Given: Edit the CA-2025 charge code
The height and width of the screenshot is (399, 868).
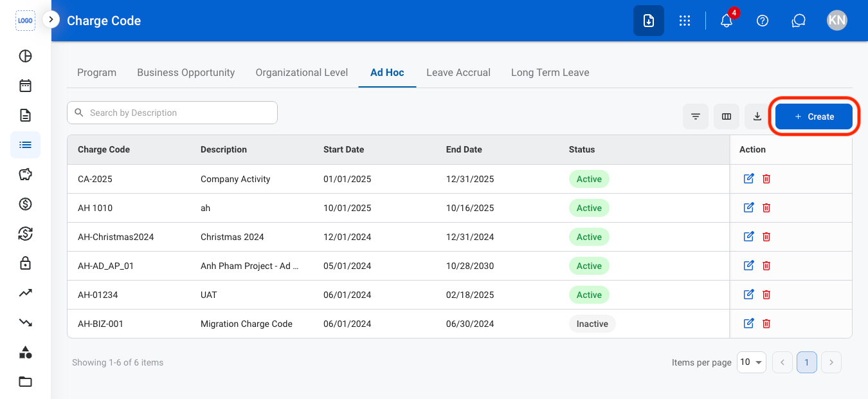Looking at the screenshot, I should 748,179.
